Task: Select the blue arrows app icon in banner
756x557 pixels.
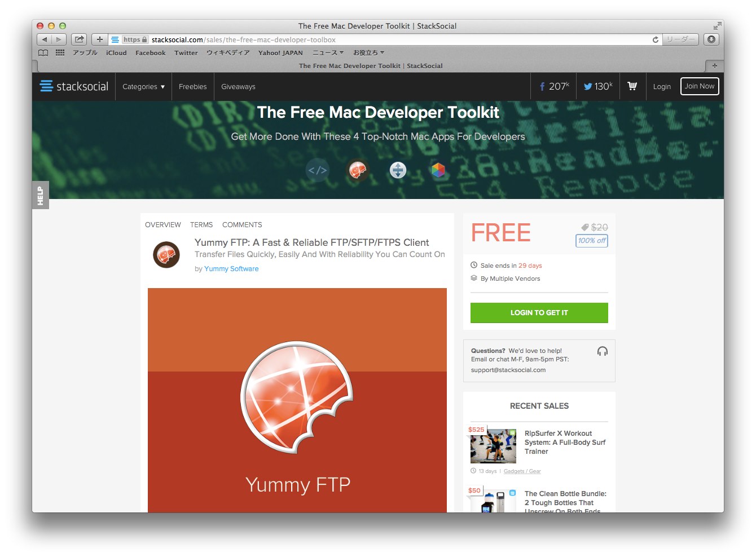Action: coord(398,170)
